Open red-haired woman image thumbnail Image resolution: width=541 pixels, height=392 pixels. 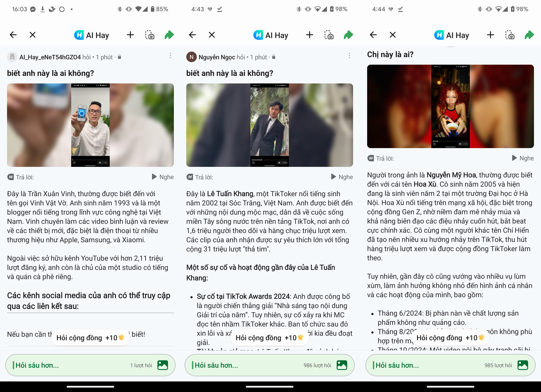(x=450, y=106)
